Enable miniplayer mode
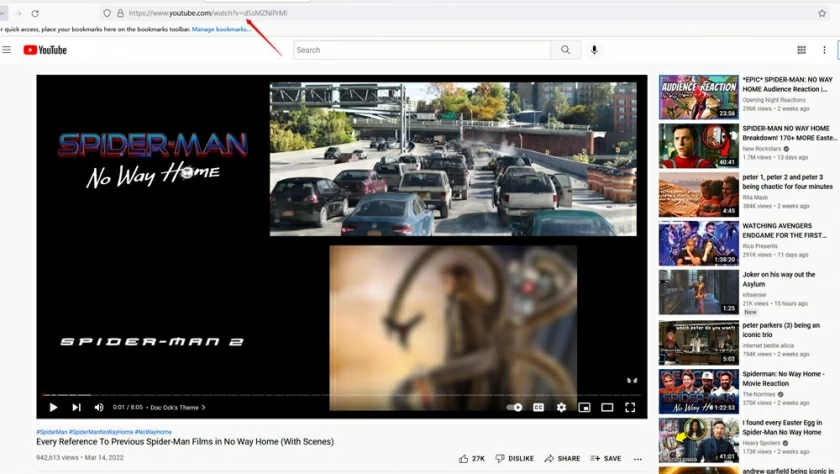This screenshot has height=474, width=840. 584,408
